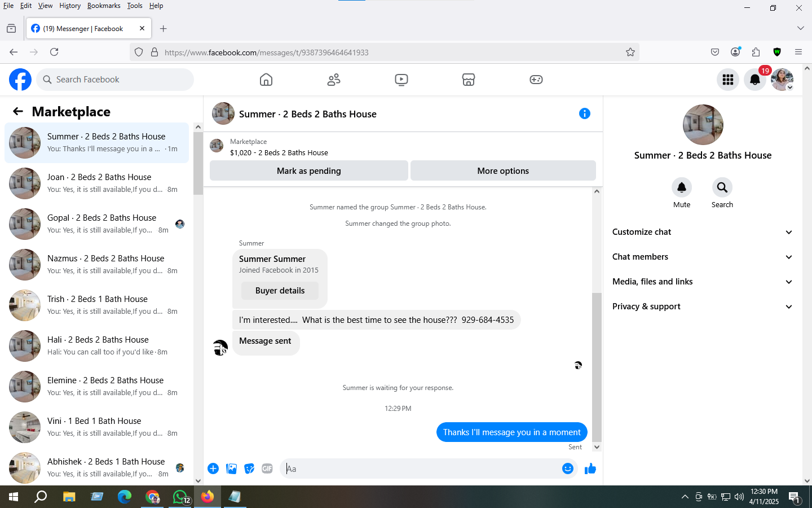Open the Tools menu

pyautogui.click(x=135, y=6)
